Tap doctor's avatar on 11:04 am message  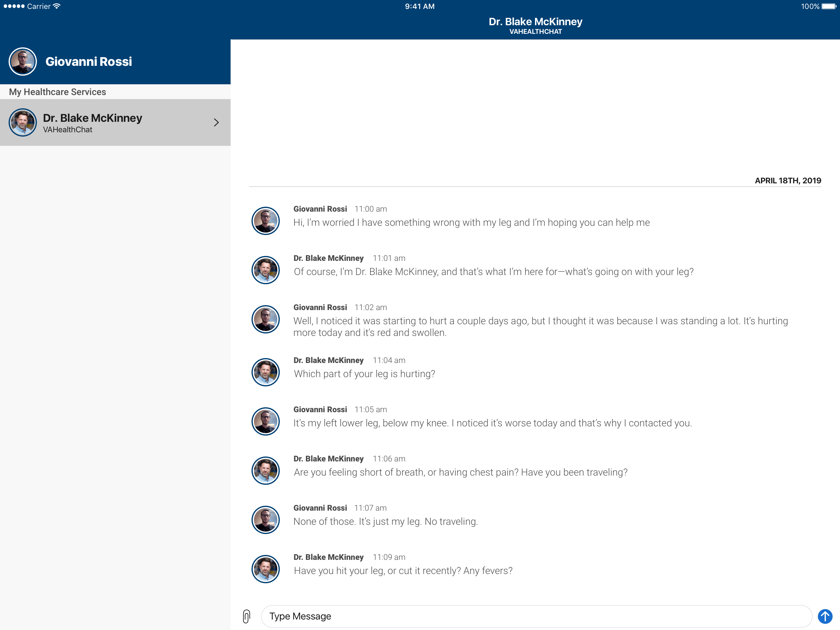[265, 372]
